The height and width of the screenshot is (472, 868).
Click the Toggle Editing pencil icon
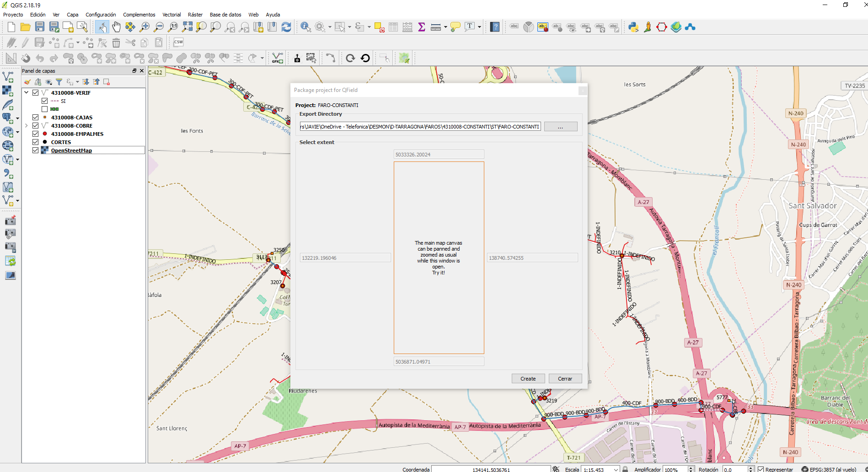pyautogui.click(x=26, y=43)
